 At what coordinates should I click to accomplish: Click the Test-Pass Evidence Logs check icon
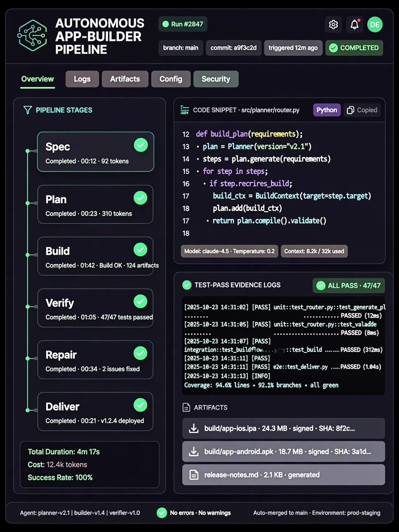[x=187, y=285]
